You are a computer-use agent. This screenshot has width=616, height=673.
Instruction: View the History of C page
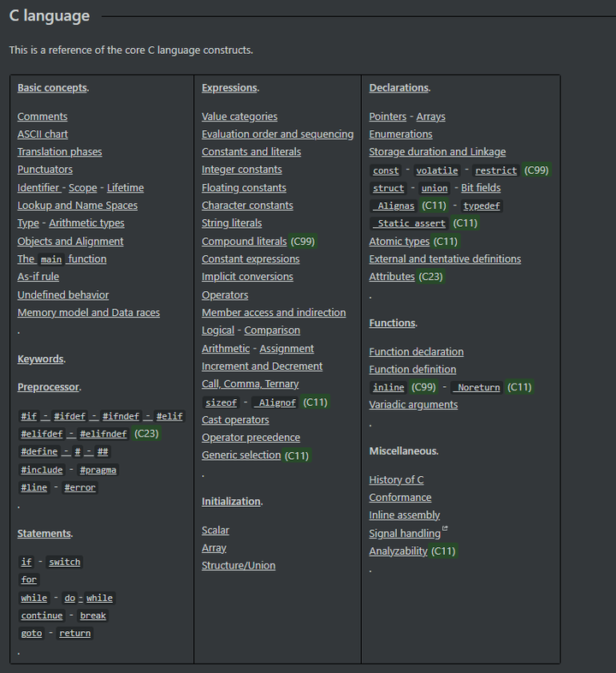coord(396,479)
